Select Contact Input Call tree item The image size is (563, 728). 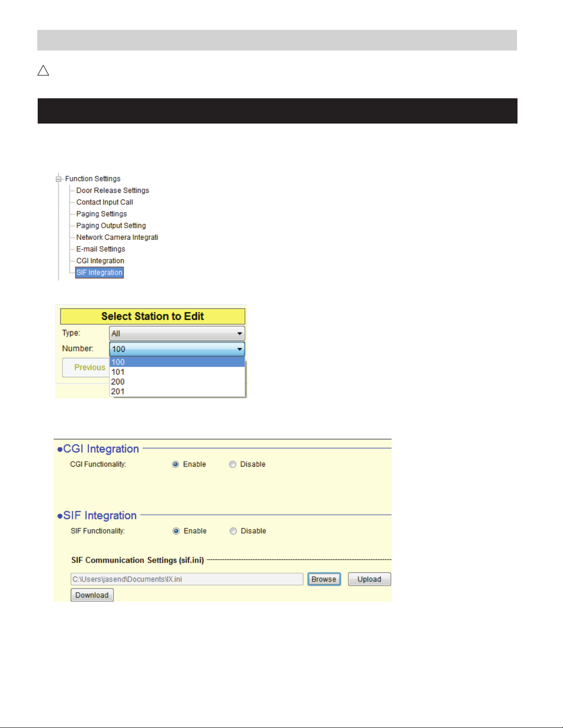pyautogui.click(x=104, y=202)
